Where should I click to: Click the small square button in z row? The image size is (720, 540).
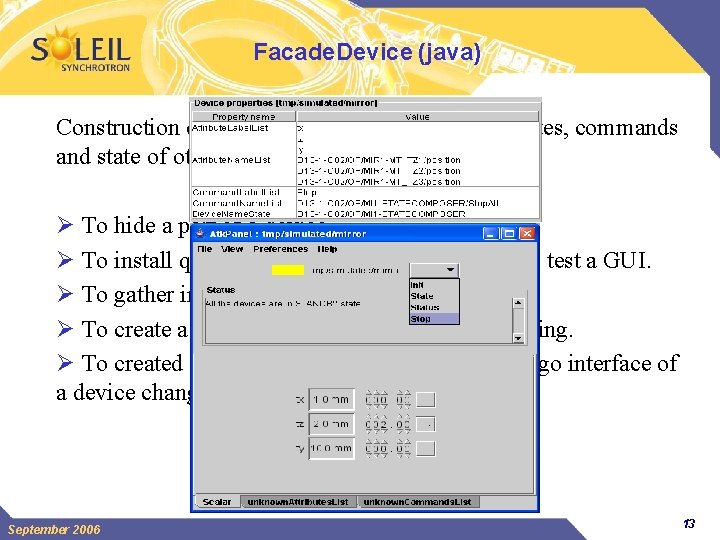[x=426, y=424]
